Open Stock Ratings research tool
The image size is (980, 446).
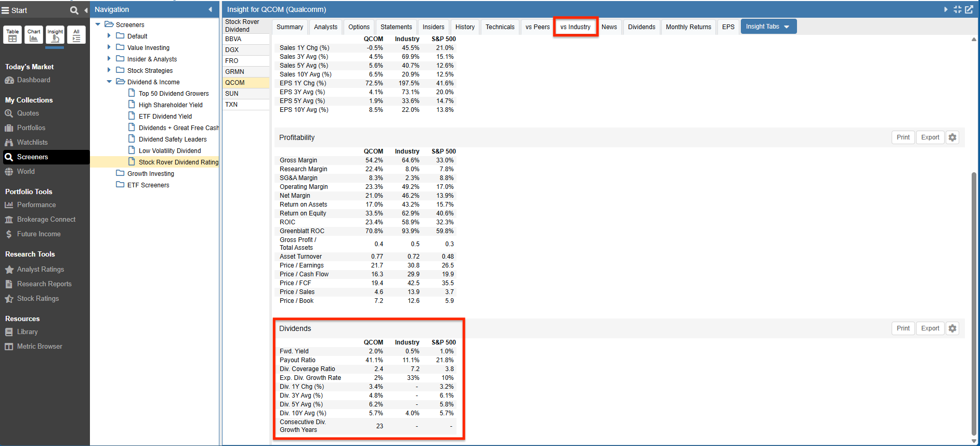coord(37,298)
